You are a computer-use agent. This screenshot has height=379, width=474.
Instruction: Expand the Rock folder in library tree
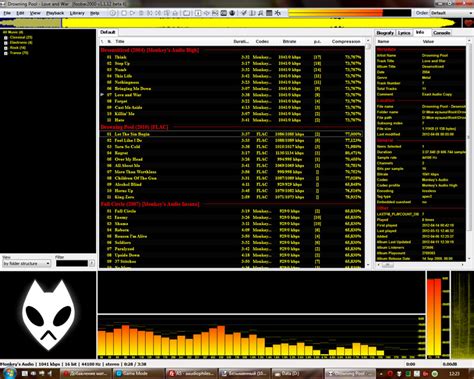(6, 48)
